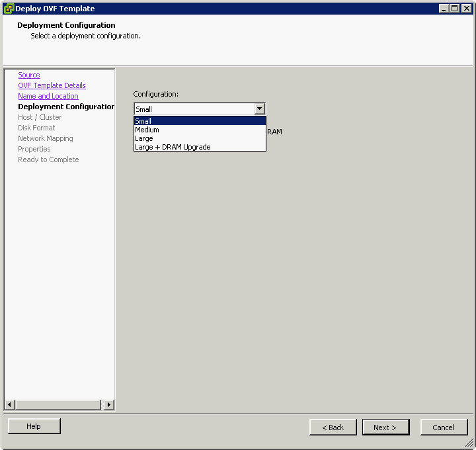Choose the Large + DRAM Upgrade option
476x450 pixels.
pos(199,147)
